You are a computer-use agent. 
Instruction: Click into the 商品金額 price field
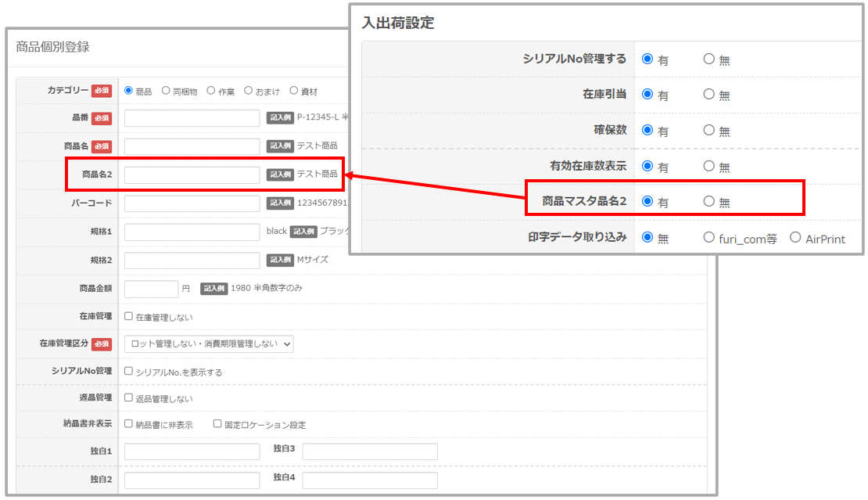(x=151, y=289)
